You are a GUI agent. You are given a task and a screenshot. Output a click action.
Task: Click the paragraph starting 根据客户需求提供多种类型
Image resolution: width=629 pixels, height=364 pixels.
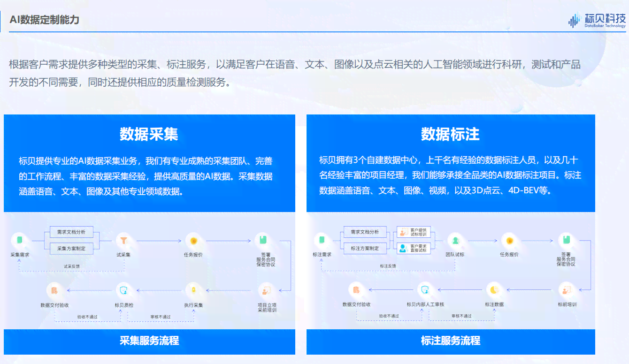(295, 74)
